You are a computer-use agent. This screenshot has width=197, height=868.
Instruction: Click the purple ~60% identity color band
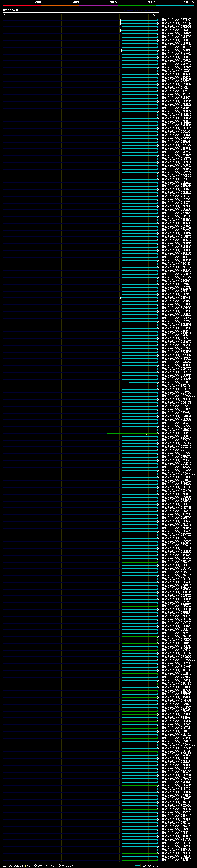pos(99,6)
